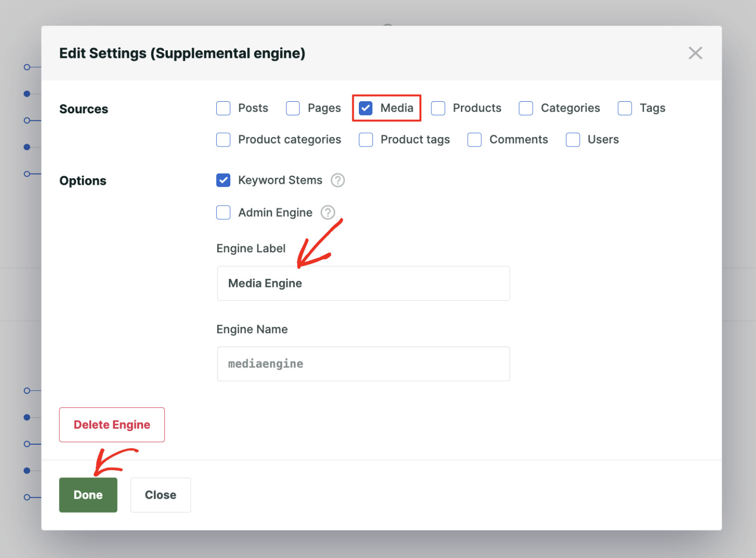Click the Done button

88,495
